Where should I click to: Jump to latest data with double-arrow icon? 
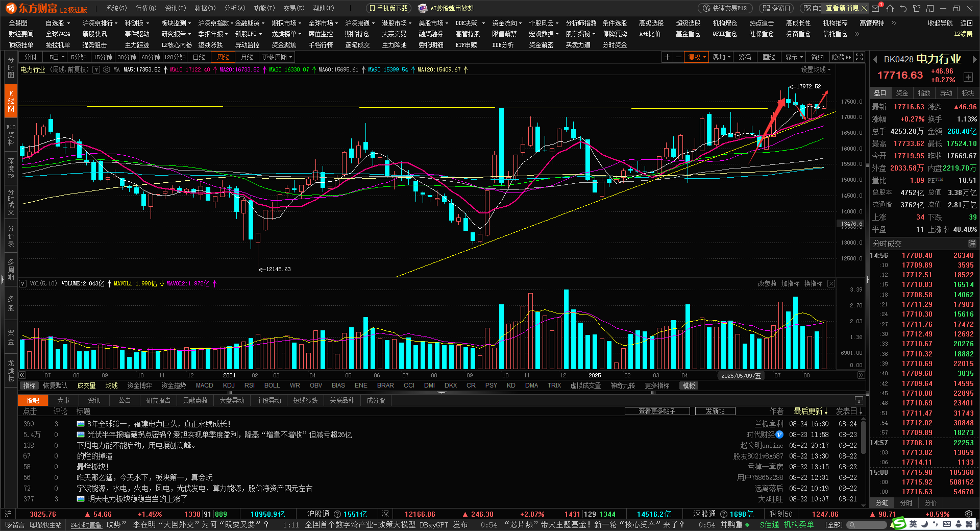[x=861, y=375]
